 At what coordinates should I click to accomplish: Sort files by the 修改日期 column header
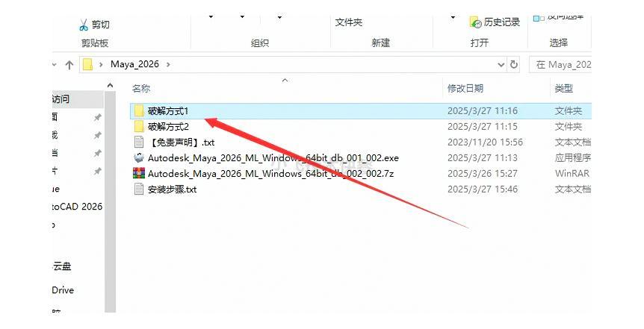[x=465, y=88]
